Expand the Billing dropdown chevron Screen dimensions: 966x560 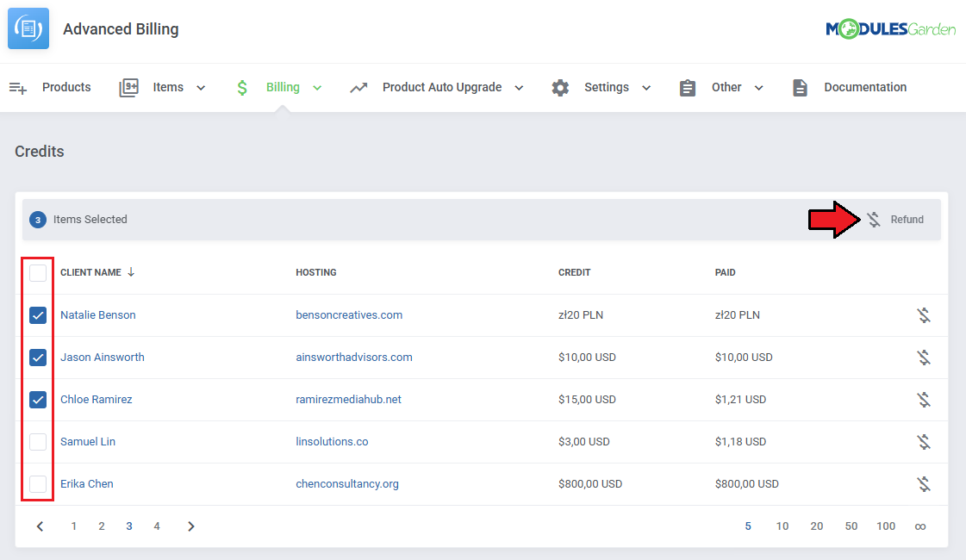coord(317,88)
